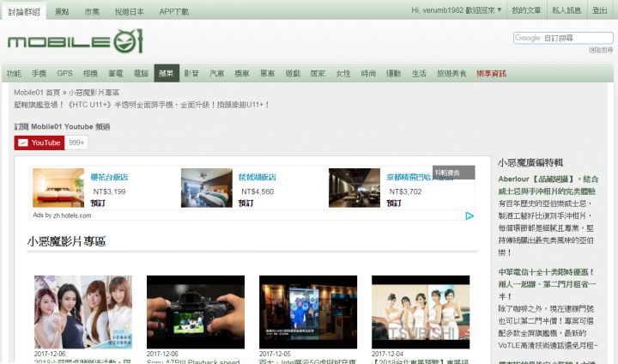The height and width of the screenshot is (364, 618).
Task: Open the 運動 navigation menu
Action: [394, 73]
